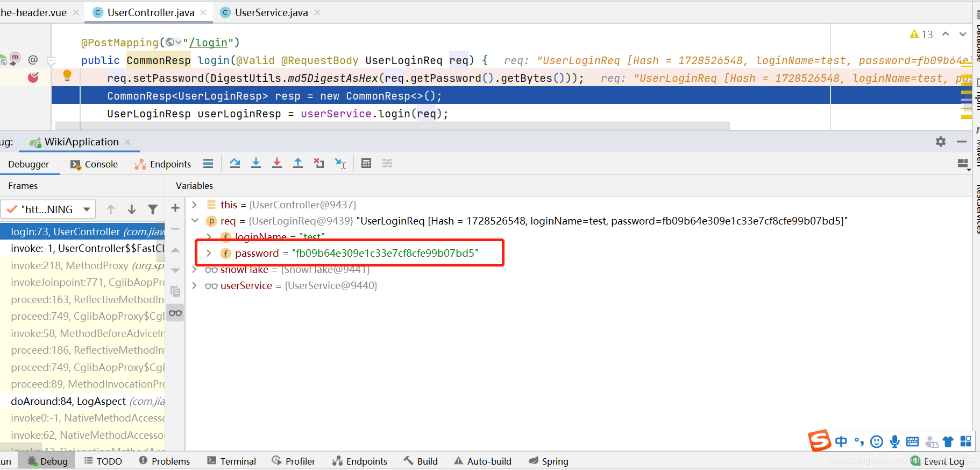Screen dimensions: 980x470
Task: Expand the 'userService' variable node
Action: [195, 285]
